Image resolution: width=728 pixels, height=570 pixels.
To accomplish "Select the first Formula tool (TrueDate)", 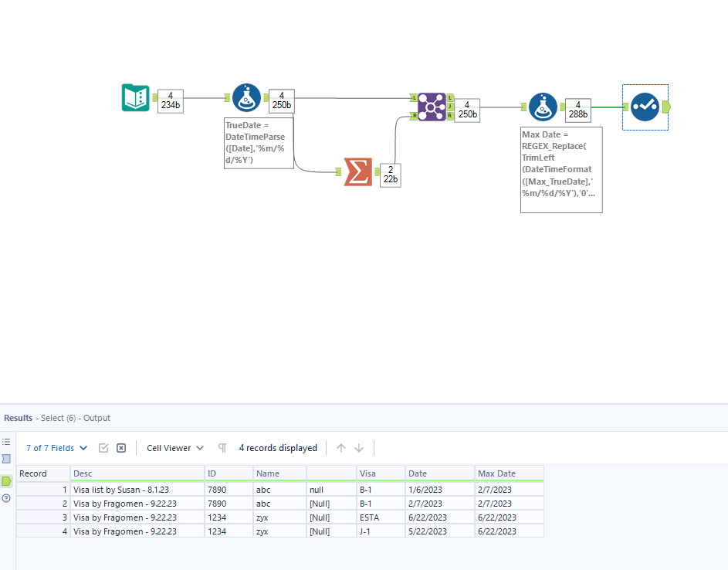I will click(246, 97).
